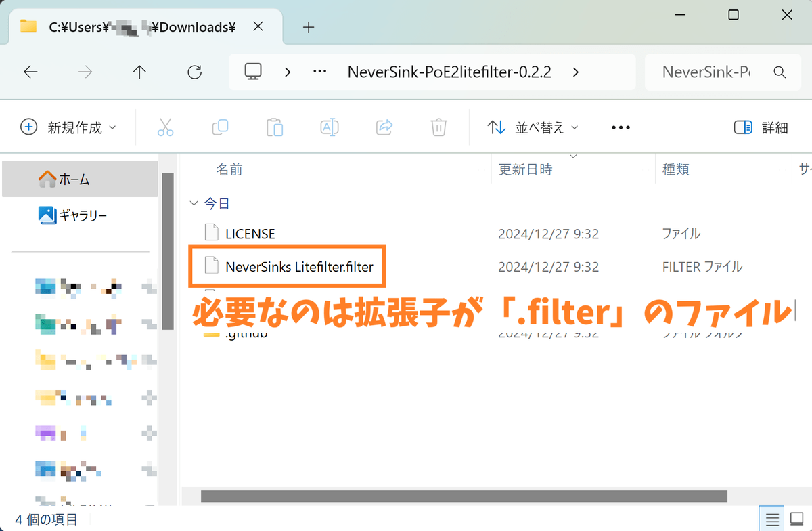Open the See more options menu

click(621, 127)
